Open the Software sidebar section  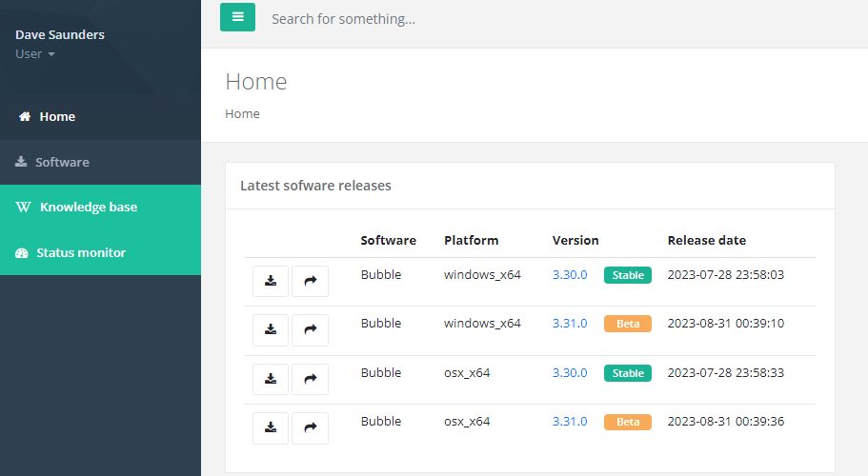pyautogui.click(x=61, y=163)
